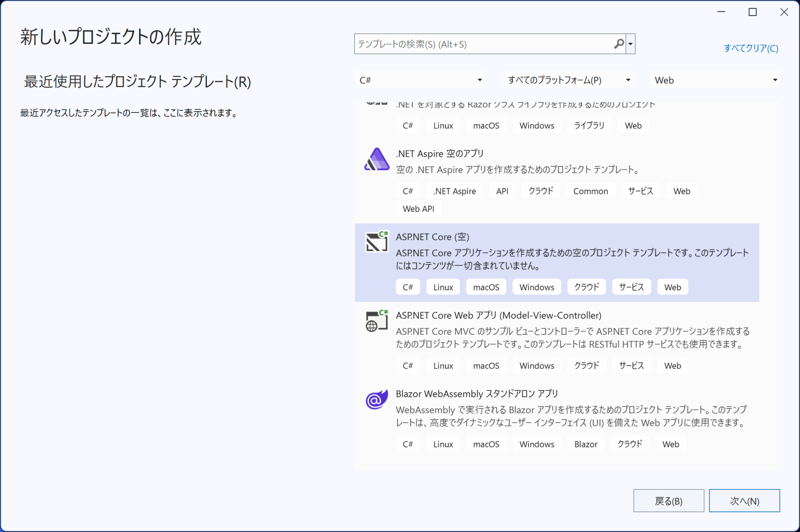Click the API tag in Aspire row
This screenshot has height=532, width=800.
click(502, 191)
